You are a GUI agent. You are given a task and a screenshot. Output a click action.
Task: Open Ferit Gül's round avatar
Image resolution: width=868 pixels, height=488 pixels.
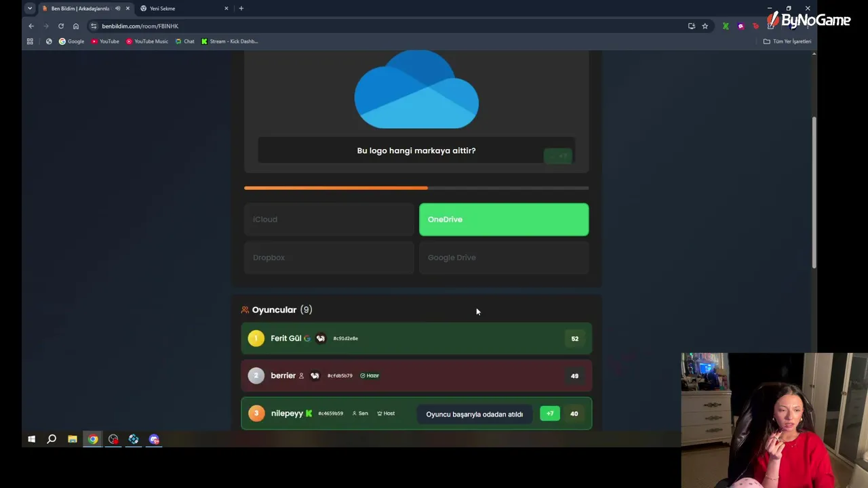coord(321,338)
